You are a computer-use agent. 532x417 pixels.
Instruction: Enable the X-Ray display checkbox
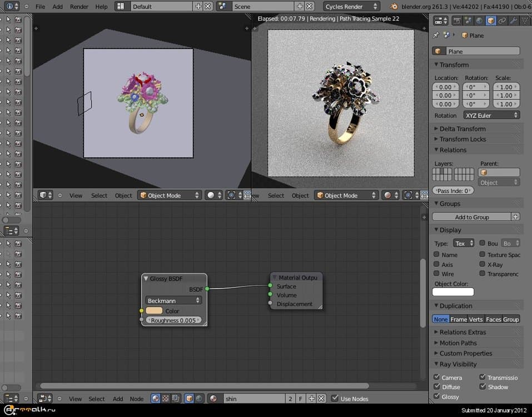pos(483,265)
